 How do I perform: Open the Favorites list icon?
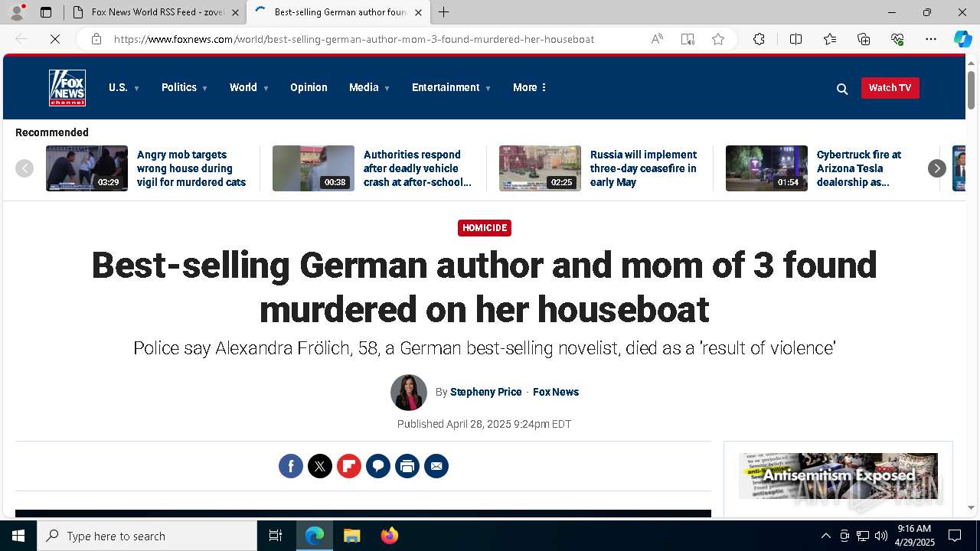pos(830,39)
